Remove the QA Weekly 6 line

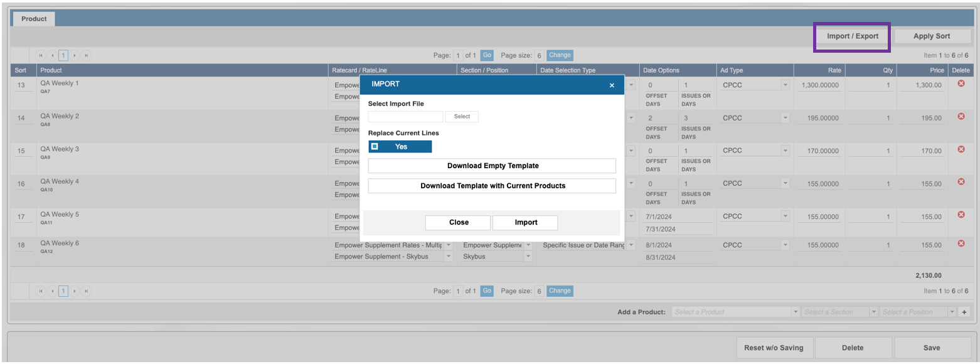[x=961, y=244]
